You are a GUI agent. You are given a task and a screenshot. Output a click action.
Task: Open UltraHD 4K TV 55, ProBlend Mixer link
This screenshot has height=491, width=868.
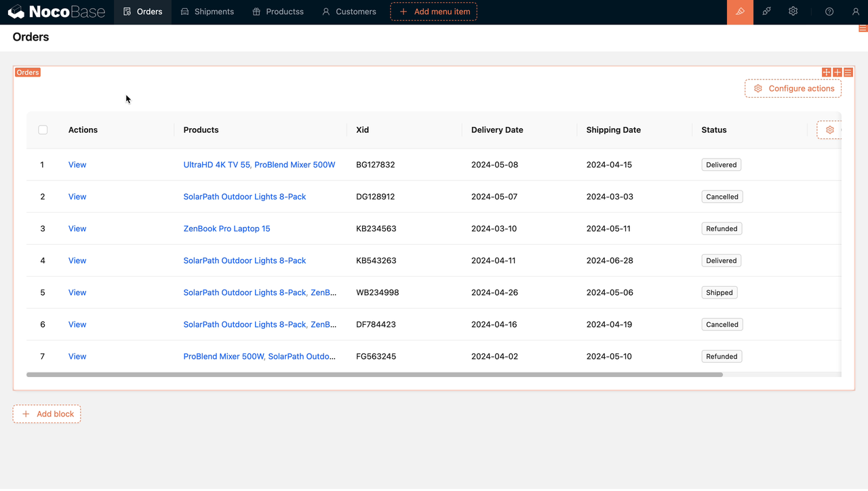pos(259,165)
